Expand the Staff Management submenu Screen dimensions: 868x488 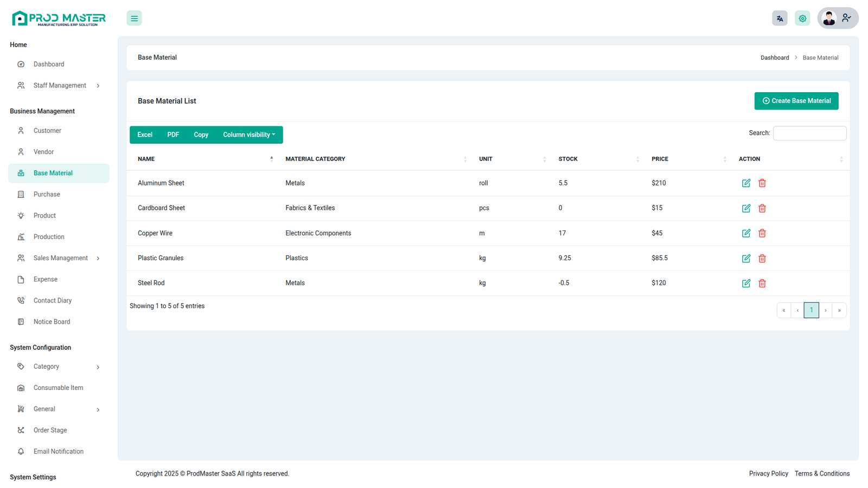click(60, 86)
